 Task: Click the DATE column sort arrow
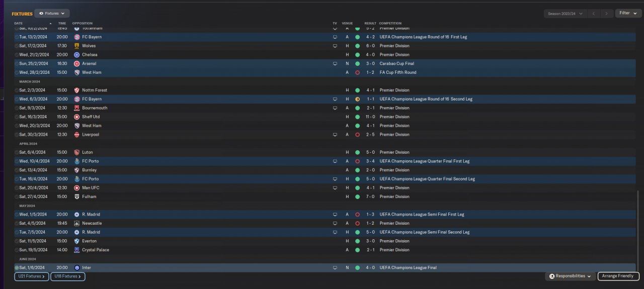pos(50,24)
